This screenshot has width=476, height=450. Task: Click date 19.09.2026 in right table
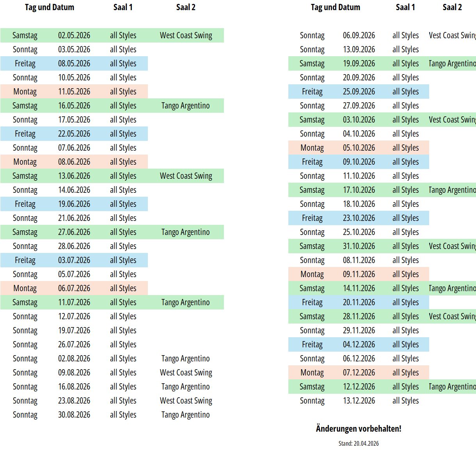point(359,64)
